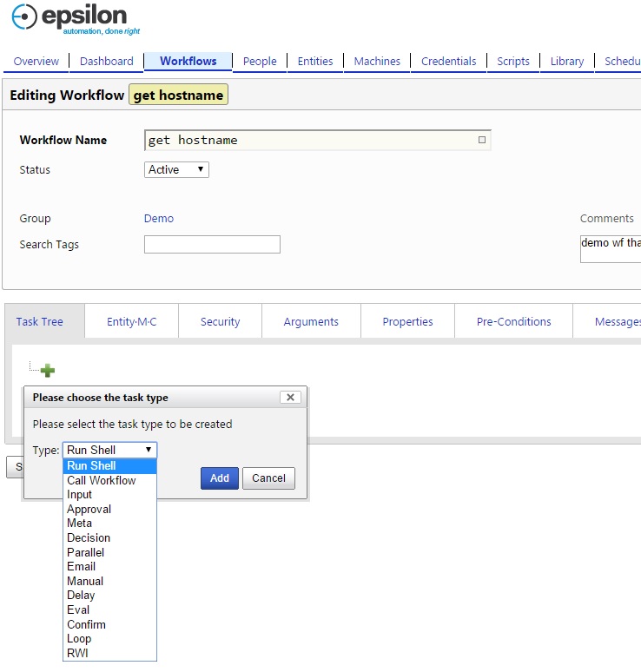This screenshot has height=672, width=641.
Task: Click the Search Tags input field
Action: click(x=212, y=245)
